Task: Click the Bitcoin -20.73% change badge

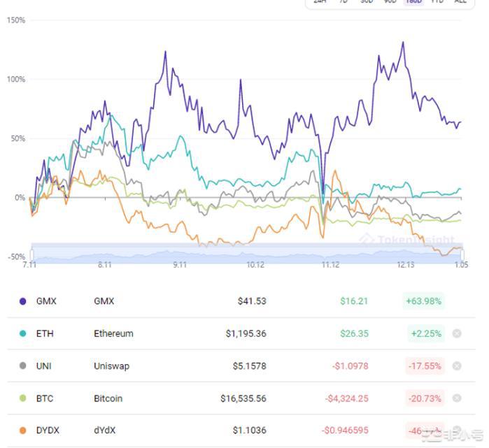Action: (x=425, y=398)
